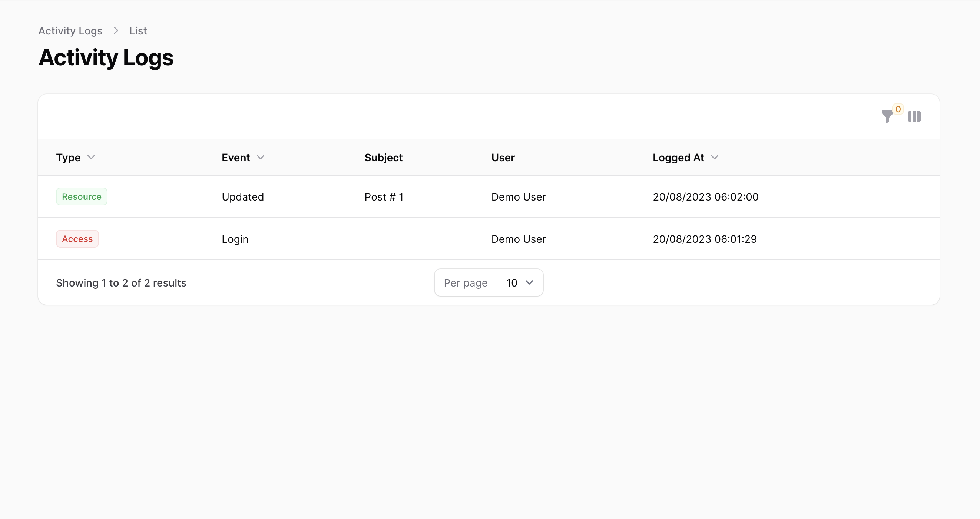The width and height of the screenshot is (980, 519).
Task: Click the timestamp 20/08/2023 06:02:00
Action: 705,196
